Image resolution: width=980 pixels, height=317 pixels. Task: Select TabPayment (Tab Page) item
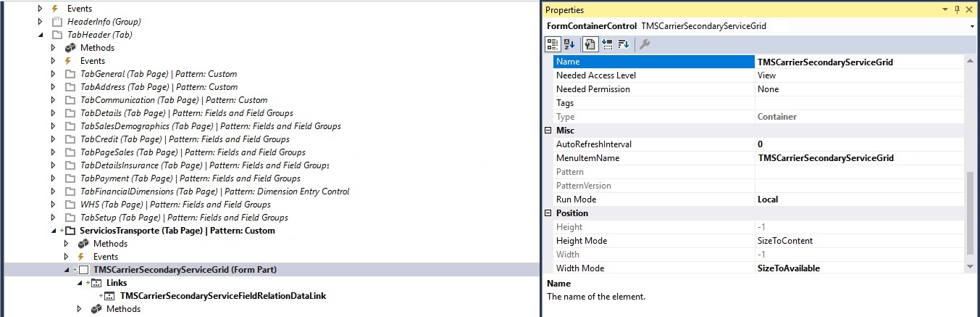[x=190, y=178]
